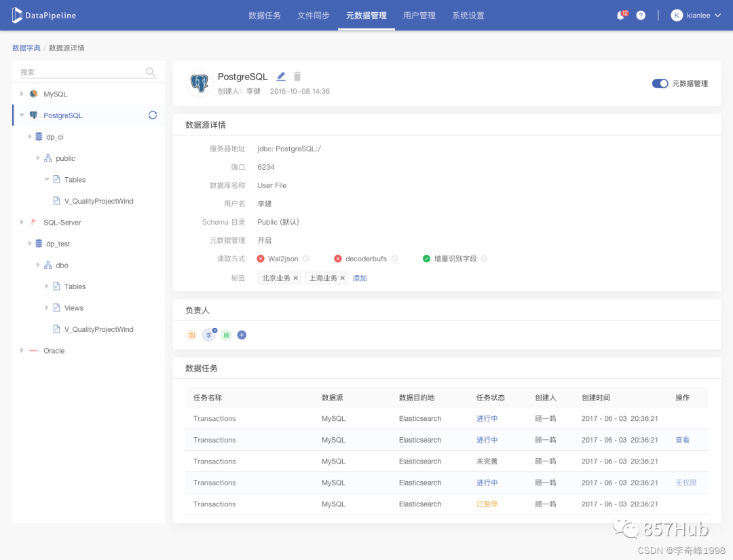This screenshot has height=560, width=733.
Task: Click the dp_test database icon
Action: [39, 244]
